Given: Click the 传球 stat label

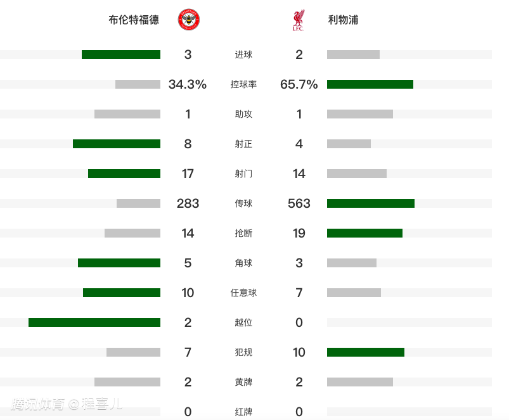Looking at the screenshot, I should click(x=243, y=203).
